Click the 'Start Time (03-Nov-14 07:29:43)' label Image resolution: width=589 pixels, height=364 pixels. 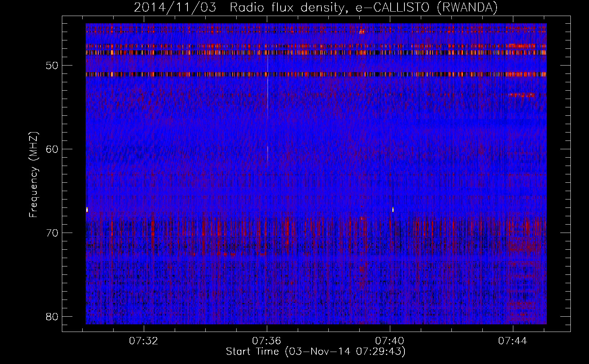316,352
